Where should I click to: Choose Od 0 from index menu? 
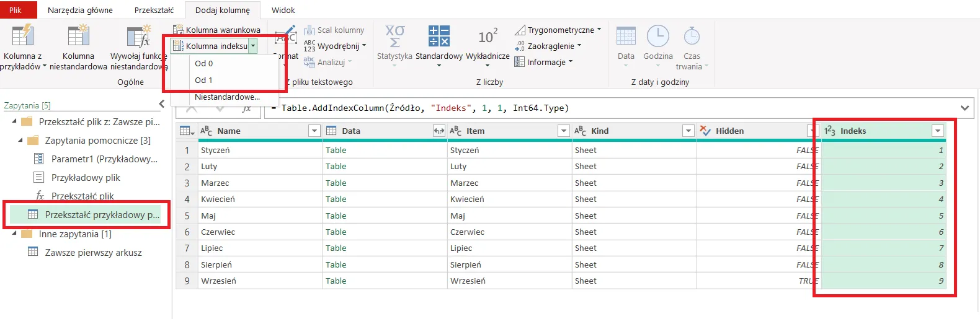[204, 63]
